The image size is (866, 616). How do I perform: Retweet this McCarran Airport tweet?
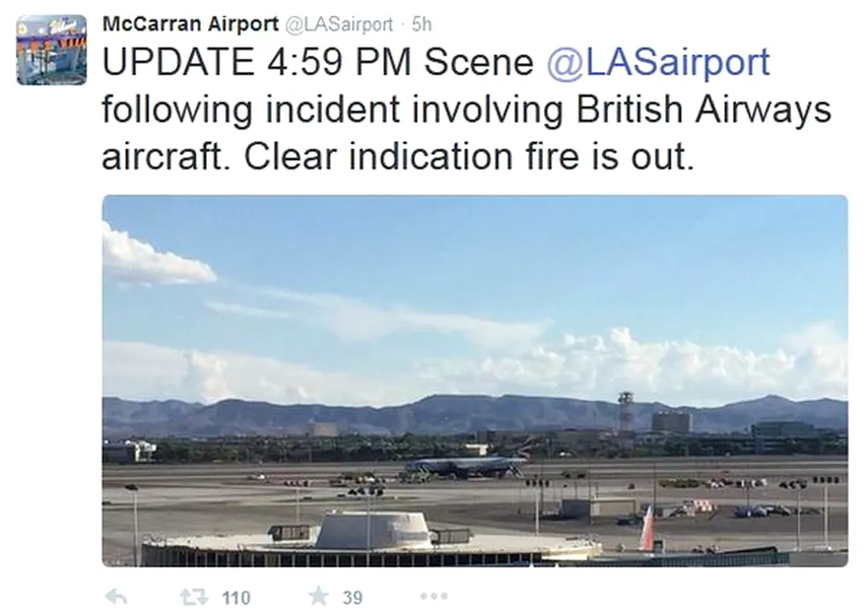tap(194, 598)
